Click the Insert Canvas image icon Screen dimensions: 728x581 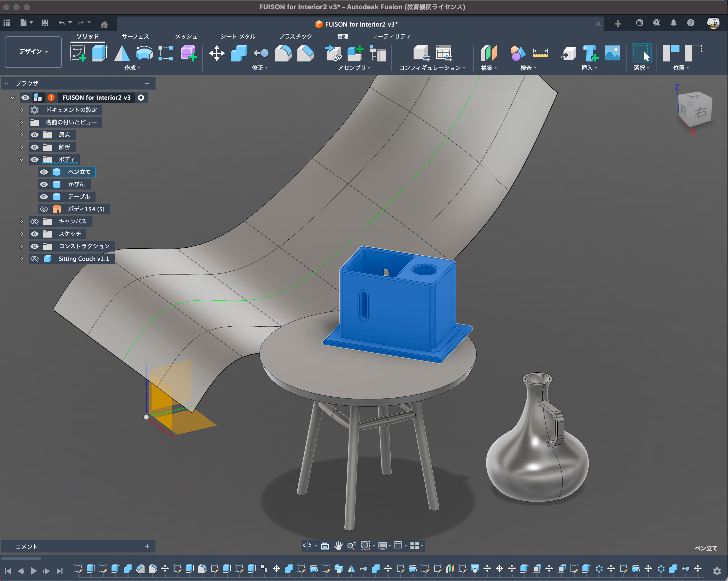[x=612, y=53]
